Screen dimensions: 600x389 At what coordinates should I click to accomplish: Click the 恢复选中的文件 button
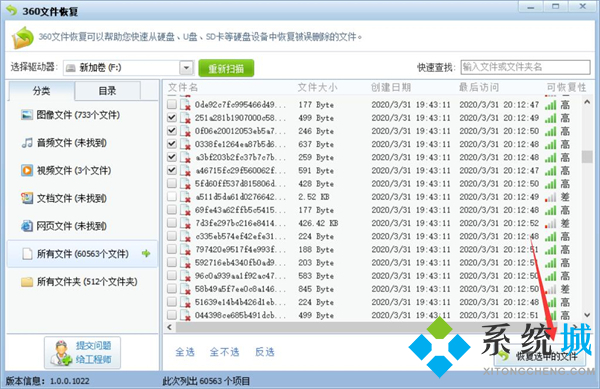[540, 357]
